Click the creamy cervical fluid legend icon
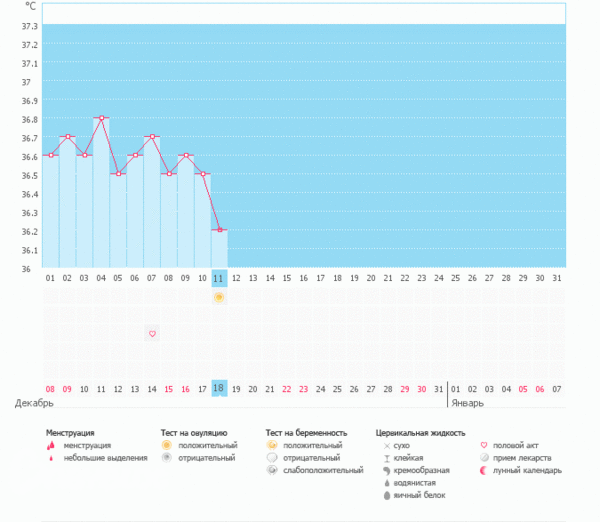Viewport: 600px width, 522px height. coord(386,469)
